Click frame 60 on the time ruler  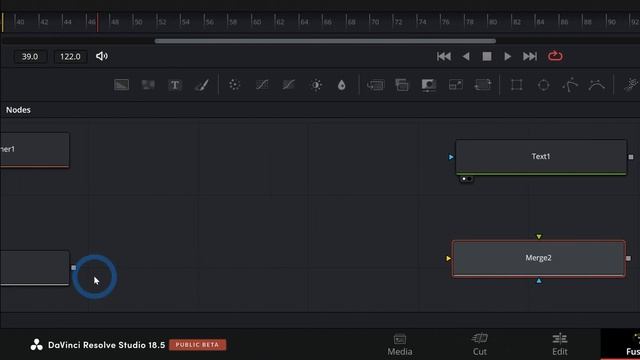[256, 22]
